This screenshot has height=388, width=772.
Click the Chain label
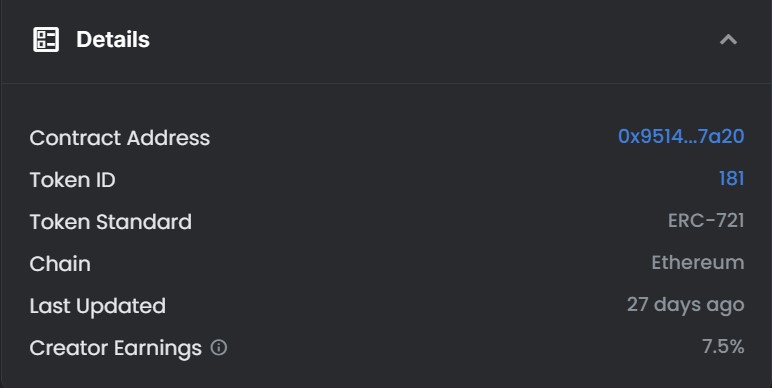coord(60,264)
